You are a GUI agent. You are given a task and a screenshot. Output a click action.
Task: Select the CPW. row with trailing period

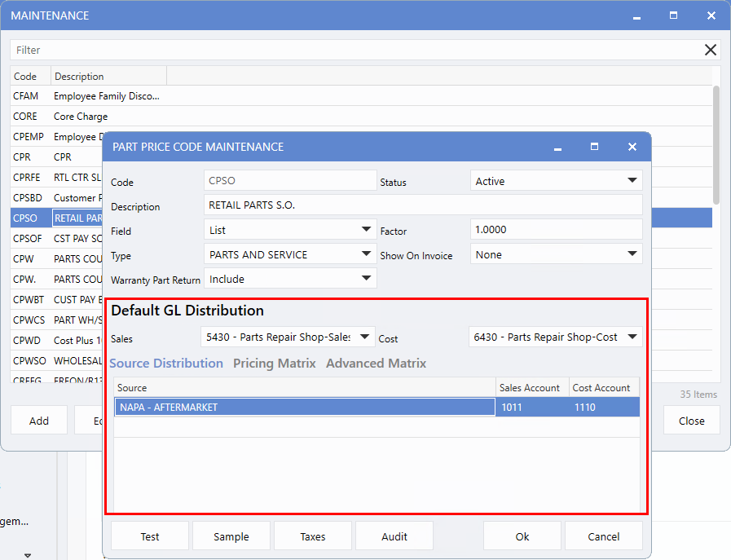(x=56, y=280)
